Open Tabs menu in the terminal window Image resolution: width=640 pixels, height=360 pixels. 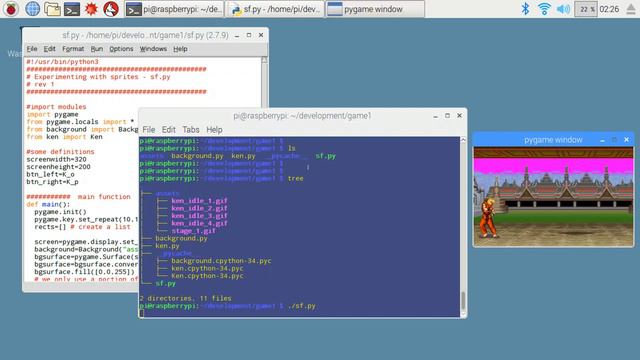tap(191, 129)
